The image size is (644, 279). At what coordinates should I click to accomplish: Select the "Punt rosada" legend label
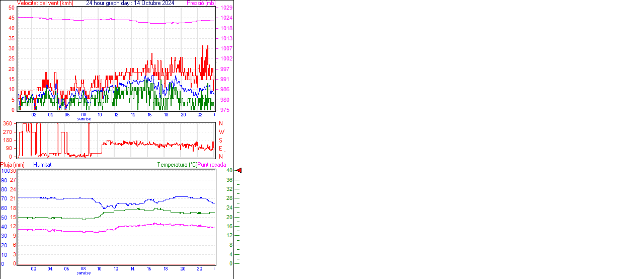[x=212, y=165]
